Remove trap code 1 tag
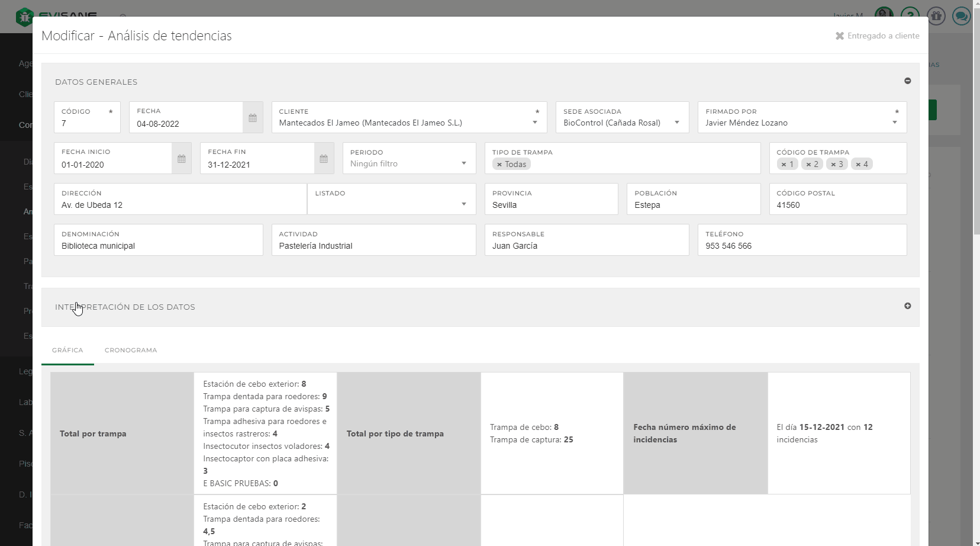980x546 pixels. pos(784,165)
